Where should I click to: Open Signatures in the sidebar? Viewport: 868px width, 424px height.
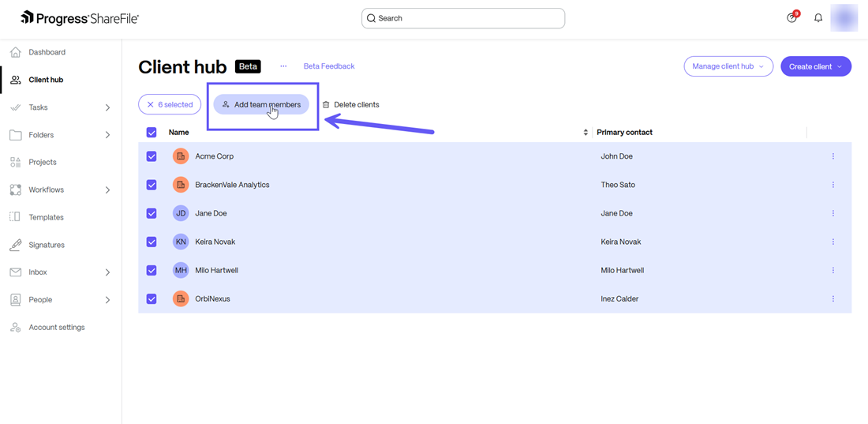(47, 245)
